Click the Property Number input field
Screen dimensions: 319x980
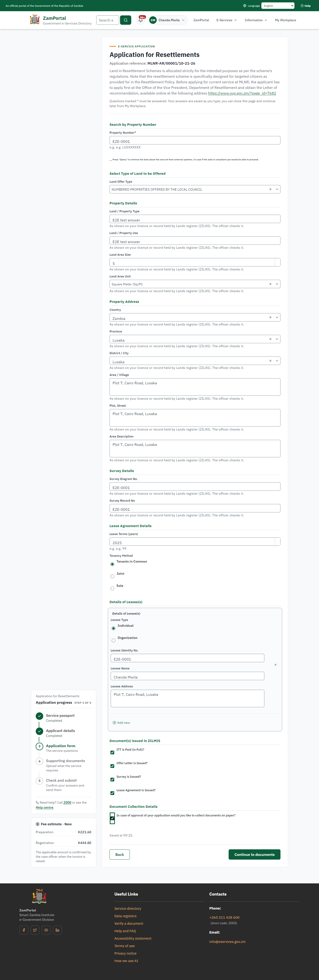point(195,140)
